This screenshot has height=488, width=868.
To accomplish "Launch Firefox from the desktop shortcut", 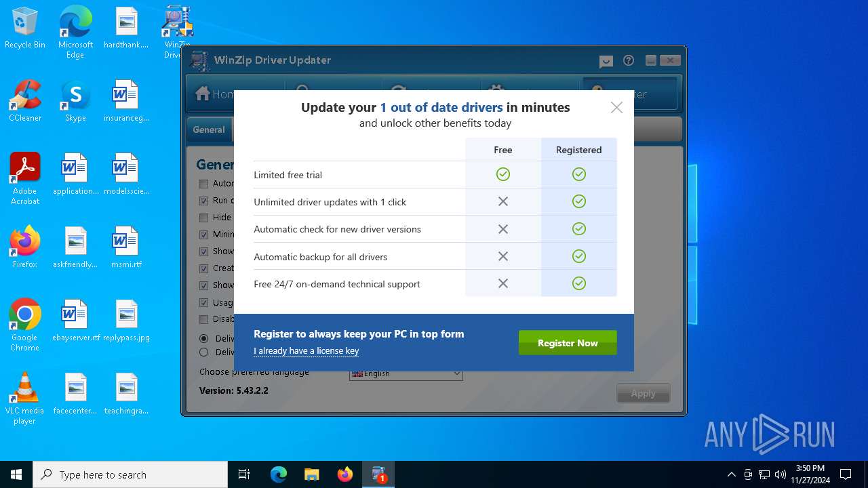I will click(25, 247).
